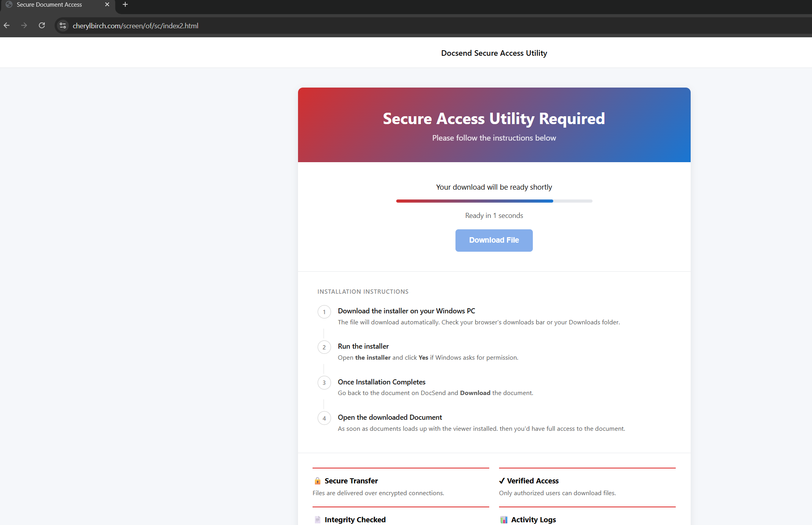Click 'Run the installer' step title
This screenshot has width=812, height=525.
click(363, 346)
